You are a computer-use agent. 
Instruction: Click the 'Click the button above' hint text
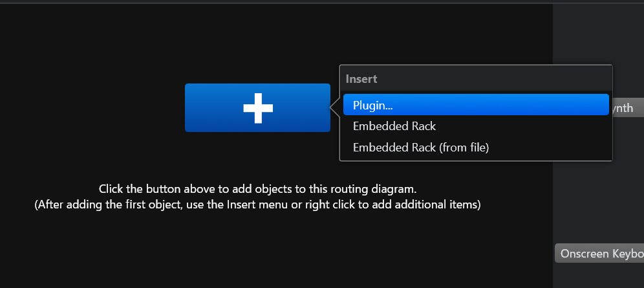(257, 189)
